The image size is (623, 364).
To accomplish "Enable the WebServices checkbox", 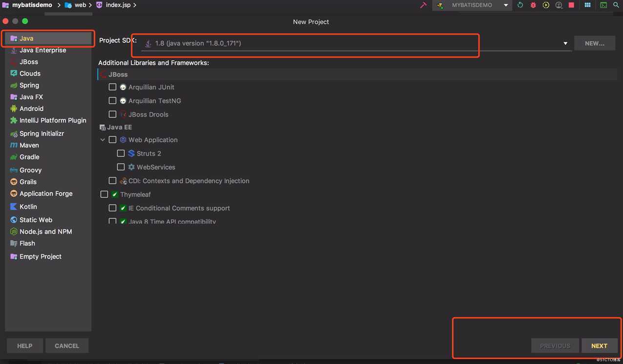I will pyautogui.click(x=121, y=167).
